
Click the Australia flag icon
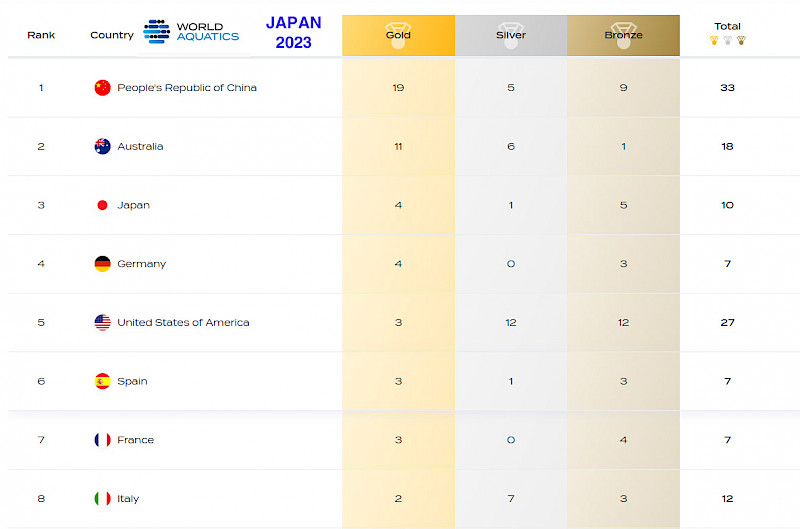pos(102,146)
